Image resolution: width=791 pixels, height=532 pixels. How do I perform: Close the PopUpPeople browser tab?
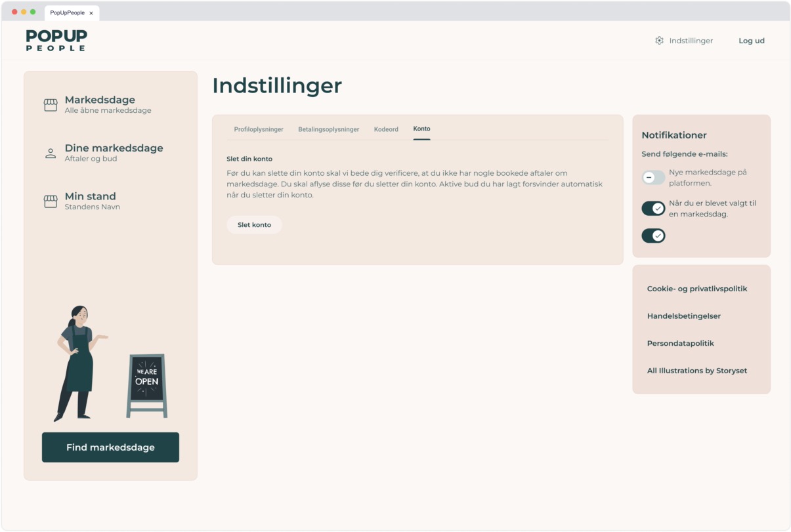click(91, 13)
